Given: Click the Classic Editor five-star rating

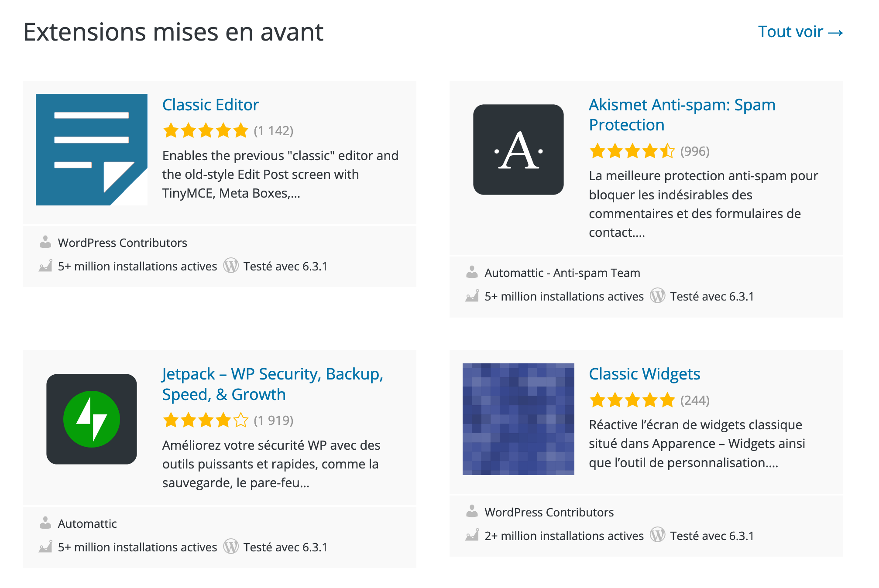Looking at the screenshot, I should (206, 130).
